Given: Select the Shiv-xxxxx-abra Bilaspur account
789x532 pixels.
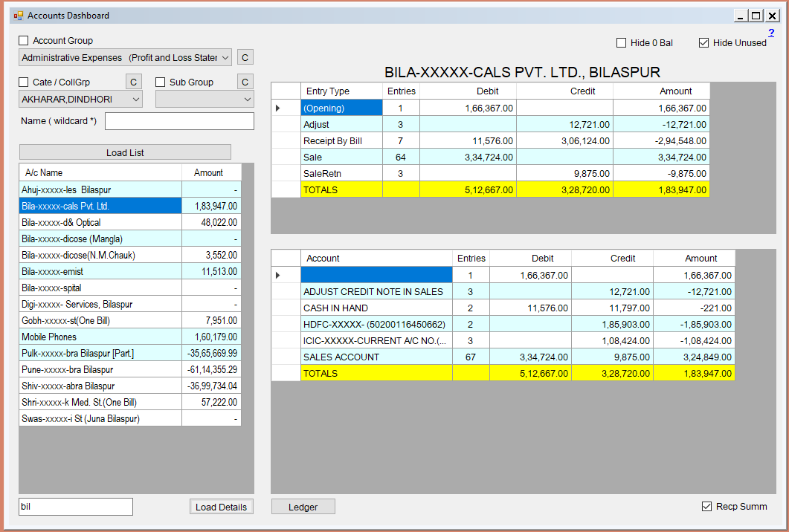Looking at the screenshot, I should pyautogui.click(x=130, y=386).
